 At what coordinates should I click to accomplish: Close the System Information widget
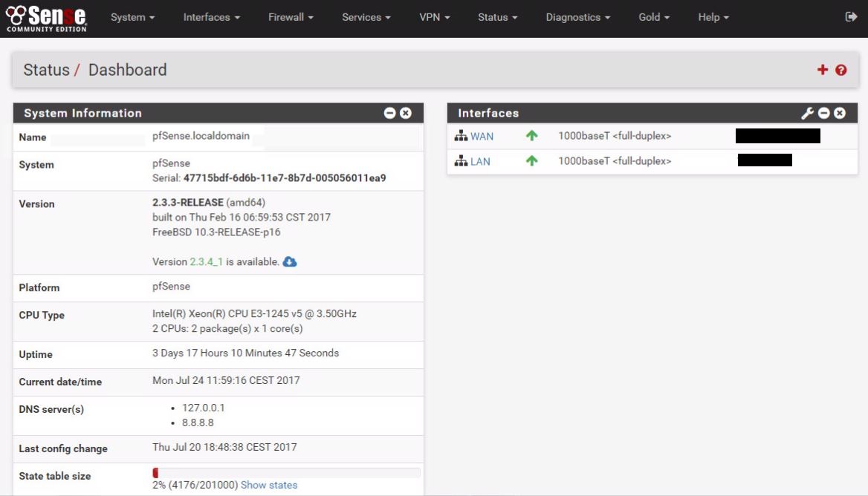[x=406, y=113]
